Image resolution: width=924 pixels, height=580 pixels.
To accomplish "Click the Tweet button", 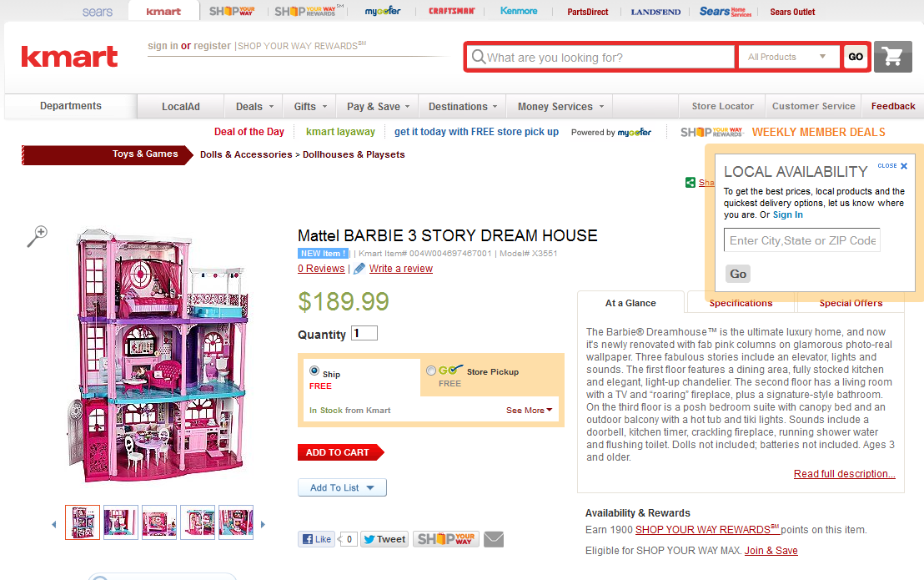I will pos(384,539).
